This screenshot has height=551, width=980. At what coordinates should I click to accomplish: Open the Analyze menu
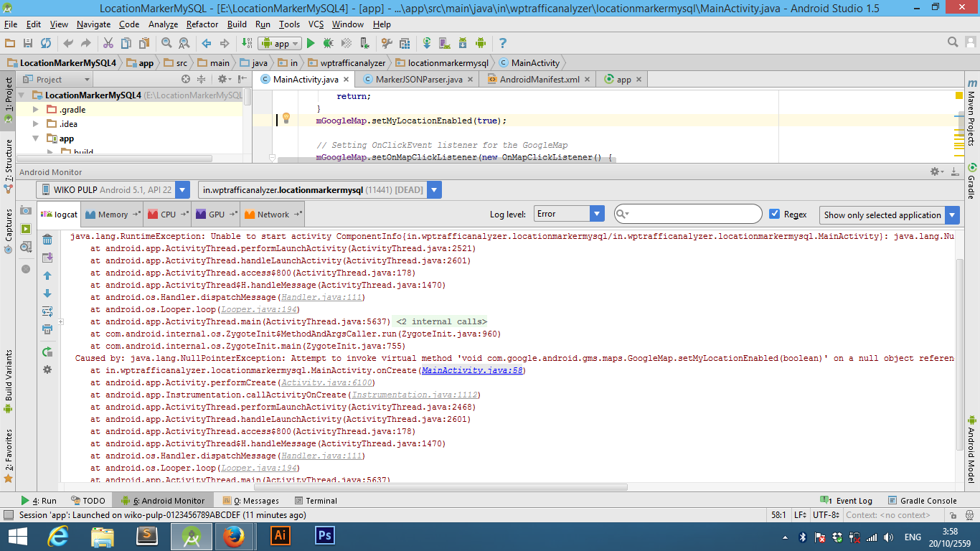click(163, 24)
